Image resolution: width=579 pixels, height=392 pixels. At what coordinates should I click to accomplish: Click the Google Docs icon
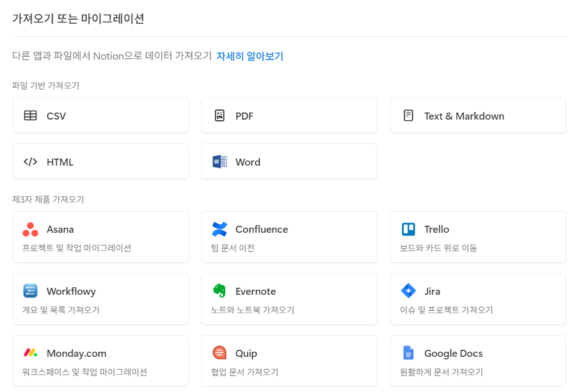point(408,353)
